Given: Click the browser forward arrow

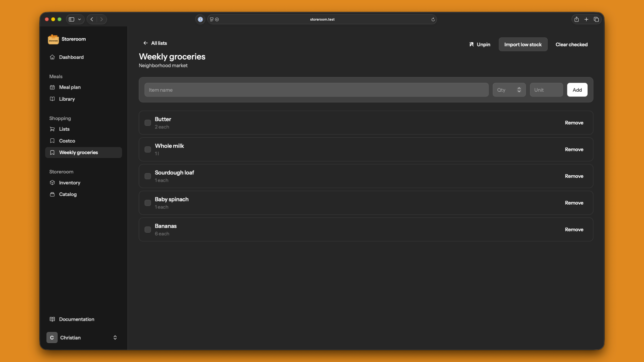Looking at the screenshot, I should (101, 19).
